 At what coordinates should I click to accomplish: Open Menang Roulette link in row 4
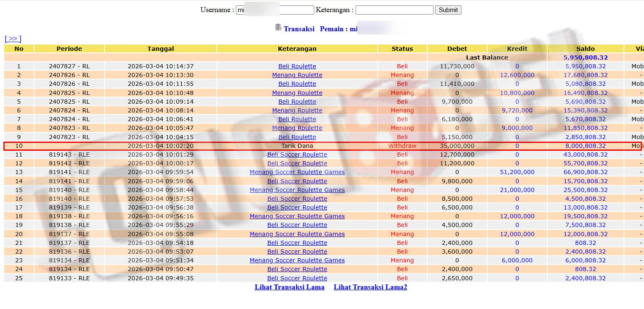297,93
